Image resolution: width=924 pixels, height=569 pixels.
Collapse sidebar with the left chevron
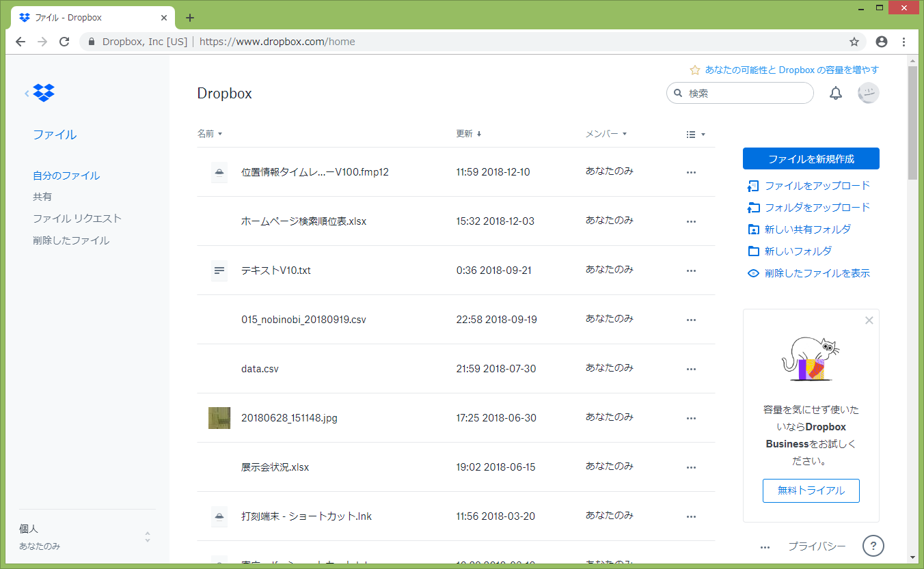(x=27, y=94)
